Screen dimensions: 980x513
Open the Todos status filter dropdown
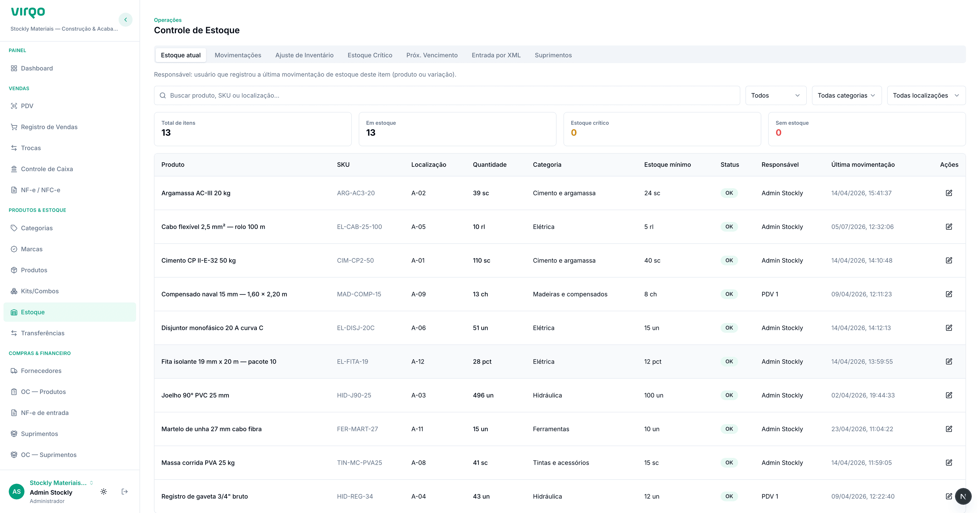[x=776, y=96]
